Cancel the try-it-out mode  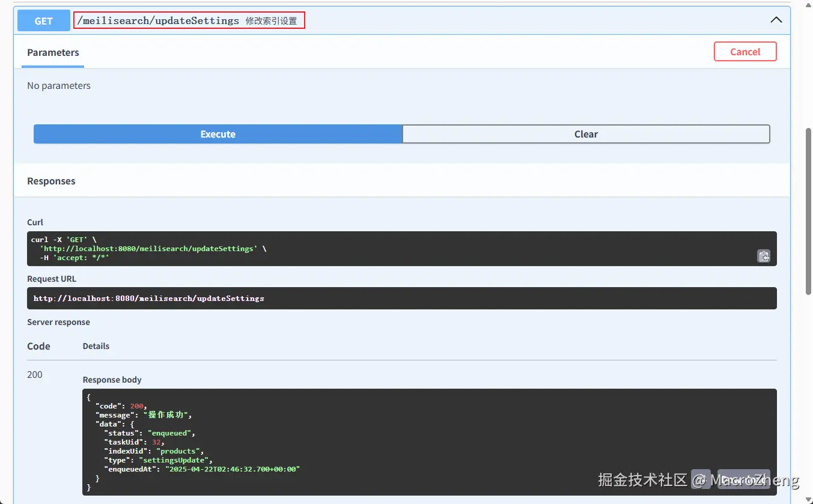(745, 52)
